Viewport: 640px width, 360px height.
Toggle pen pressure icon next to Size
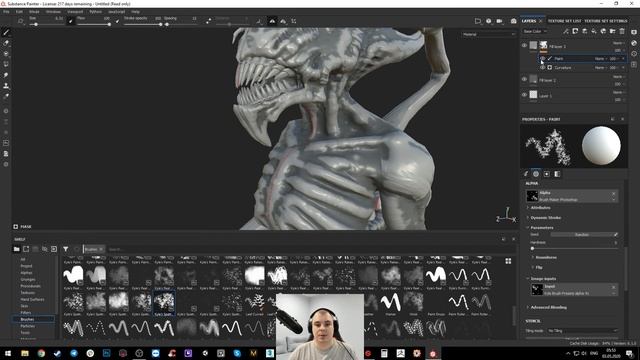coord(71,21)
